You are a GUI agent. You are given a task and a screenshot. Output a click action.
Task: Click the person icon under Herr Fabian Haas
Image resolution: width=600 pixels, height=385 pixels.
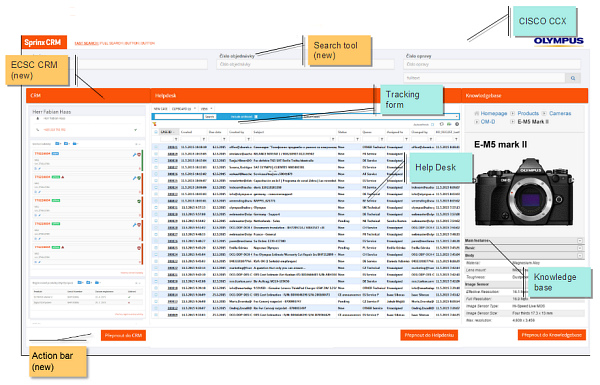[x=38, y=119]
